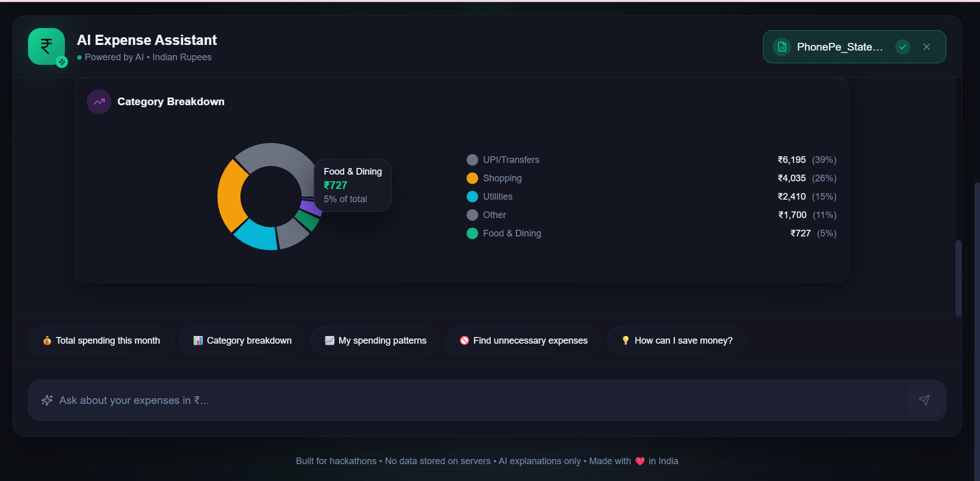
Task: Click the rupee app logo icon
Action: point(46,46)
